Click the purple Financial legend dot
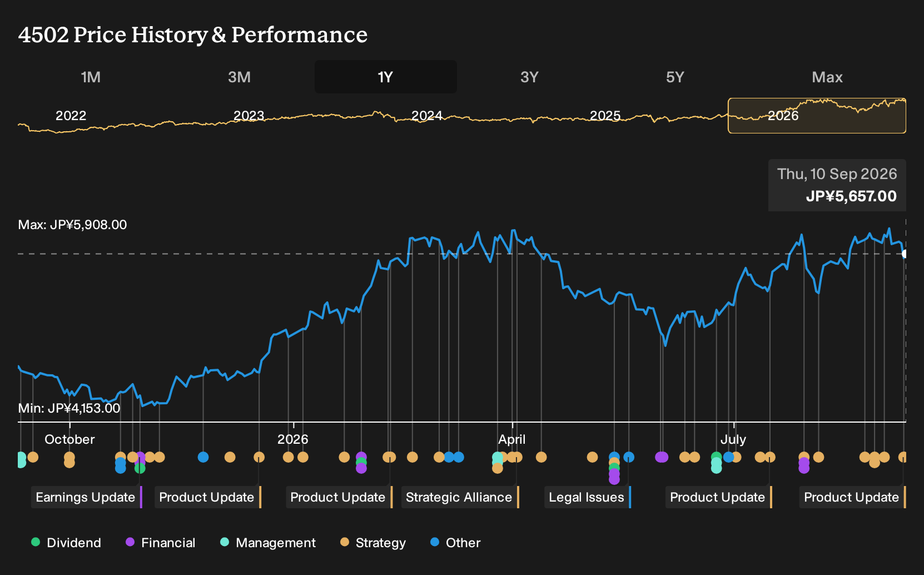The image size is (924, 575). [x=130, y=542]
